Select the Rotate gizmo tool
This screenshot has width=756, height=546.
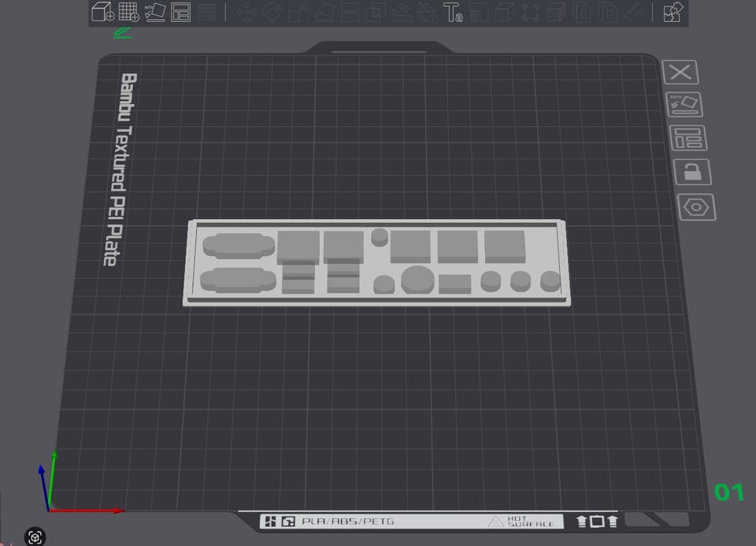click(x=272, y=13)
